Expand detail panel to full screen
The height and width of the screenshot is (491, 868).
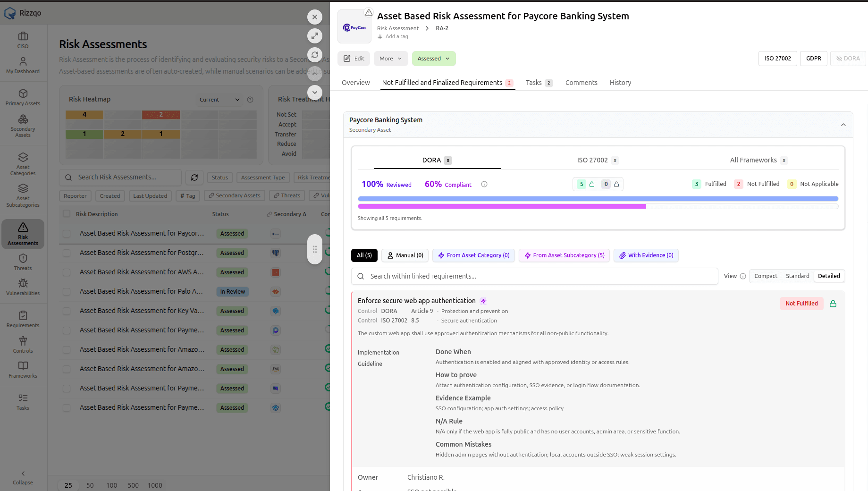click(315, 36)
